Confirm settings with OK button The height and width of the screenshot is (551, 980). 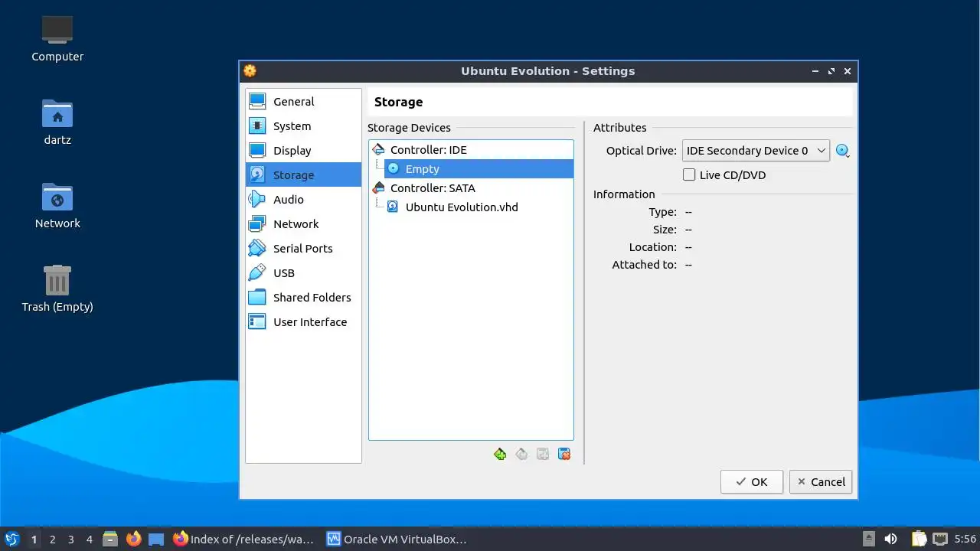click(752, 482)
